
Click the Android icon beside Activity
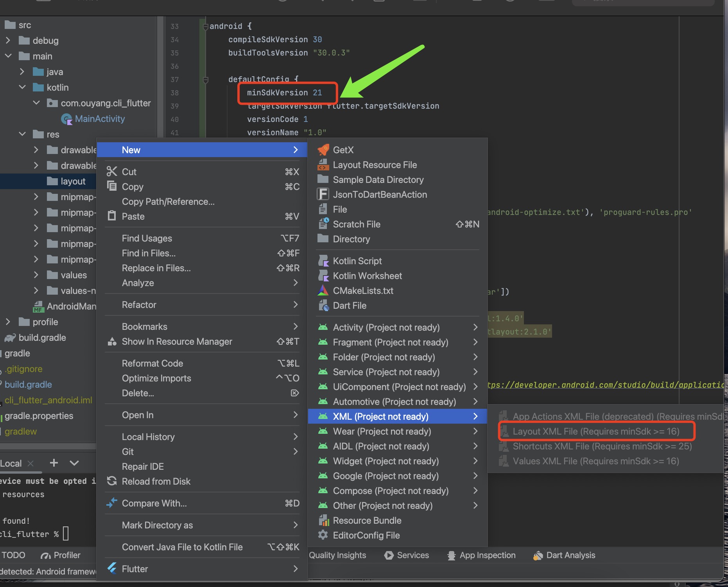(323, 327)
